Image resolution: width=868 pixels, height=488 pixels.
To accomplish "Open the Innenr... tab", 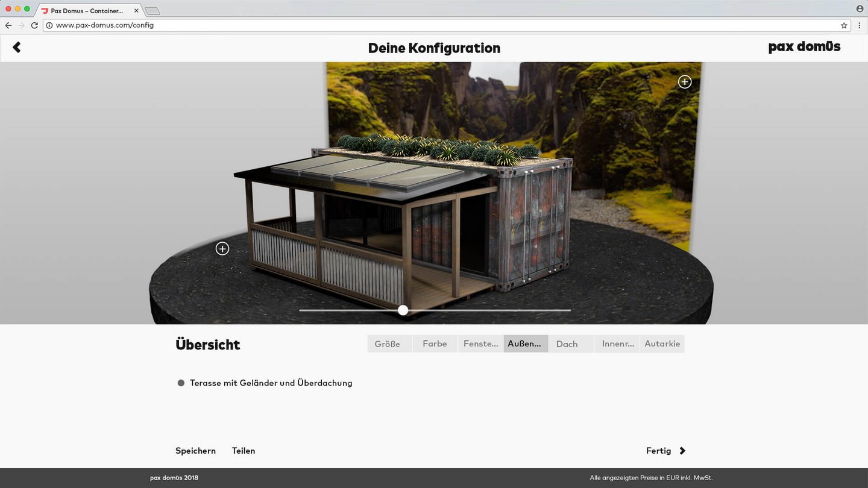I will click(617, 344).
